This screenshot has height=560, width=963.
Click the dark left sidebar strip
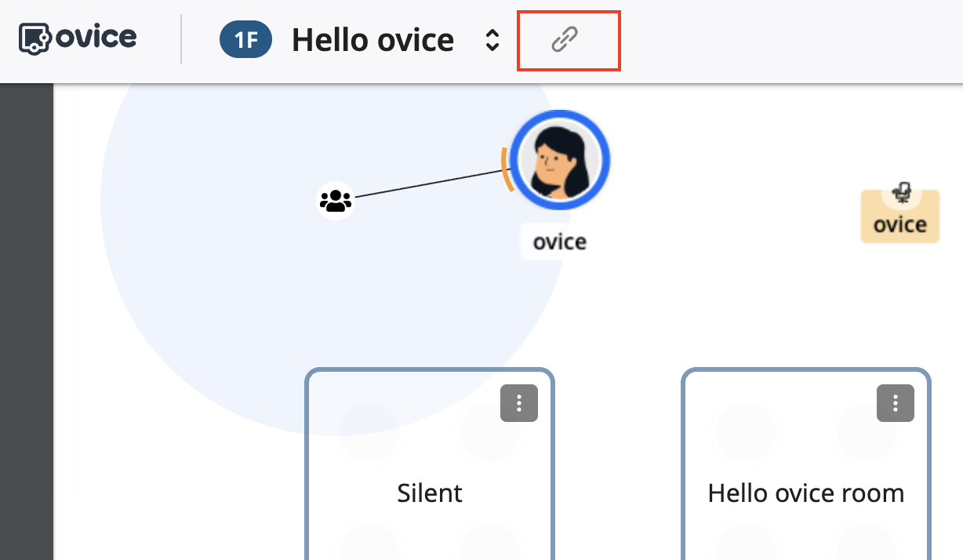pos(27,314)
